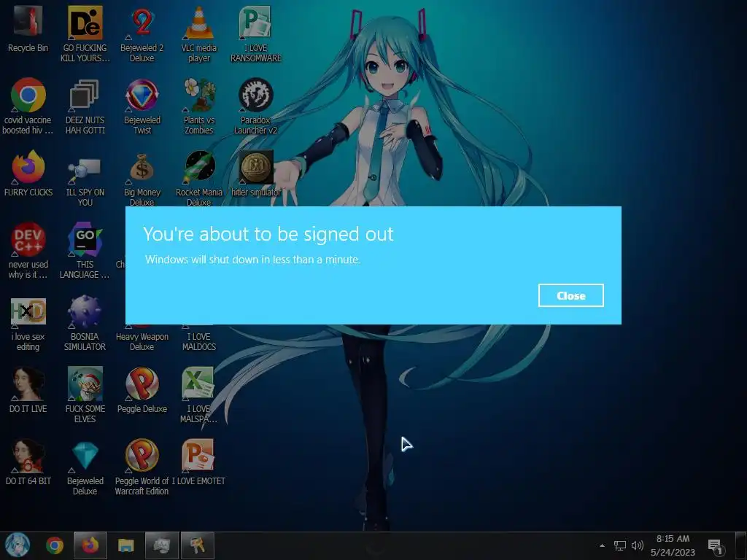Select the Excel I LOVE MALSPA shortcut
This screenshot has width=747, height=560.
point(199,384)
